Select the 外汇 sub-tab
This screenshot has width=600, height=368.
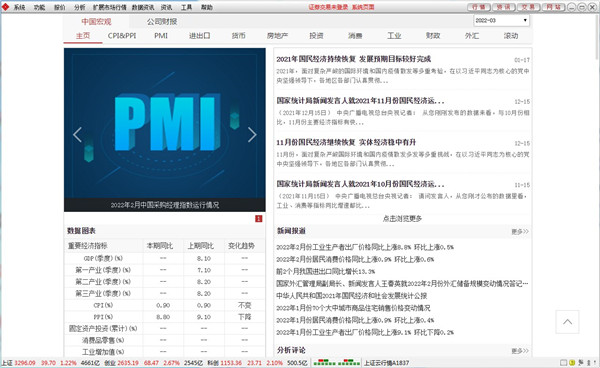pyautogui.click(x=472, y=36)
